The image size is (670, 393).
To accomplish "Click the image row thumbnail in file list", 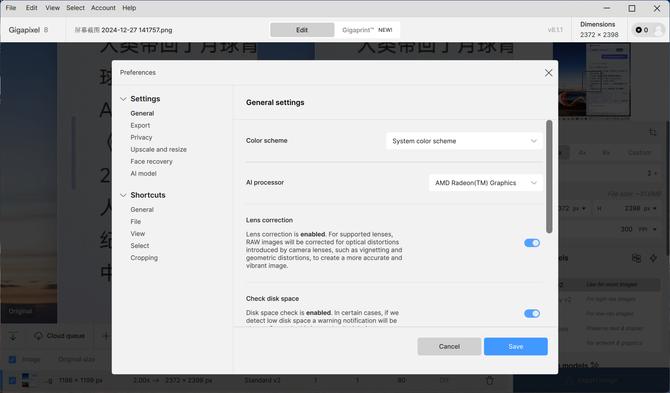I will 29,380.
